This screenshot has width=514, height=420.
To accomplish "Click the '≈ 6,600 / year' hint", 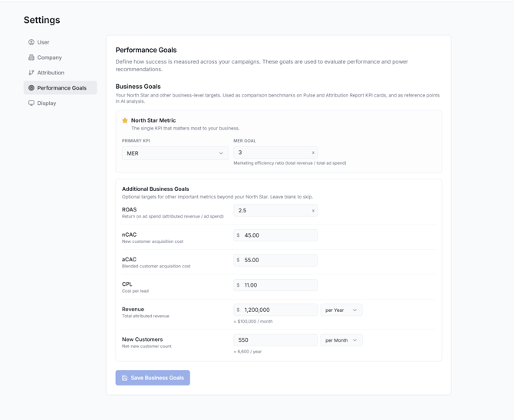I will [248, 352].
